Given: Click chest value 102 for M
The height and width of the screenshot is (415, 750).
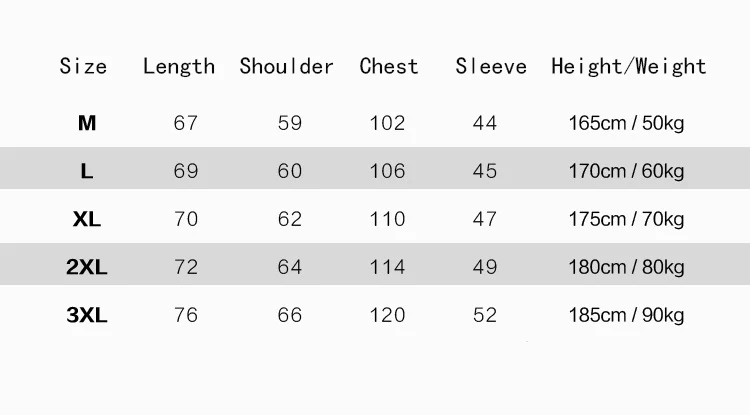Looking at the screenshot, I should pyautogui.click(x=387, y=123).
